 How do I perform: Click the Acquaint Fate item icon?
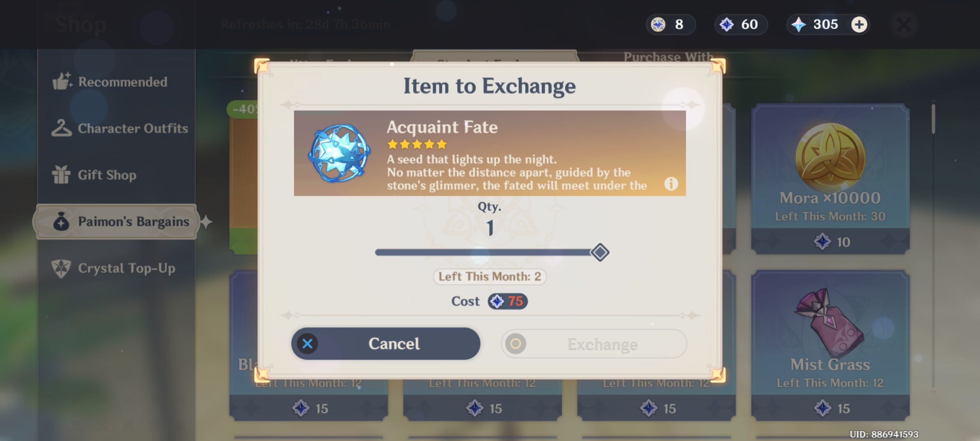coord(339,153)
